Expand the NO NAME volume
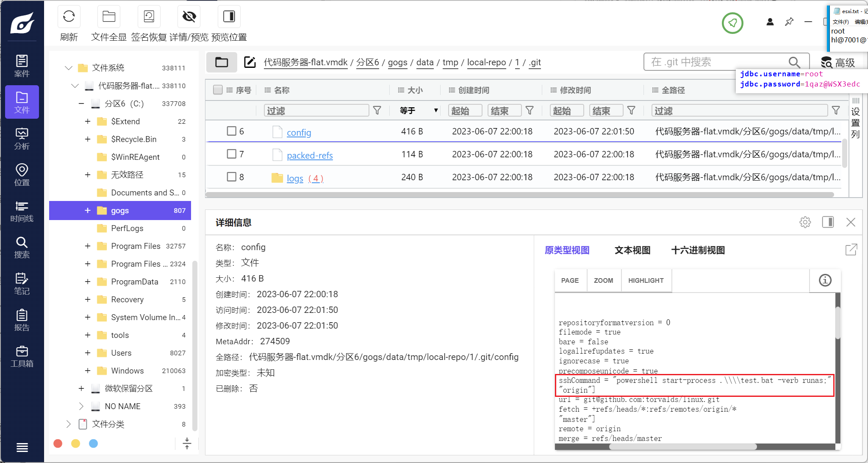The image size is (868, 463). (x=81, y=406)
